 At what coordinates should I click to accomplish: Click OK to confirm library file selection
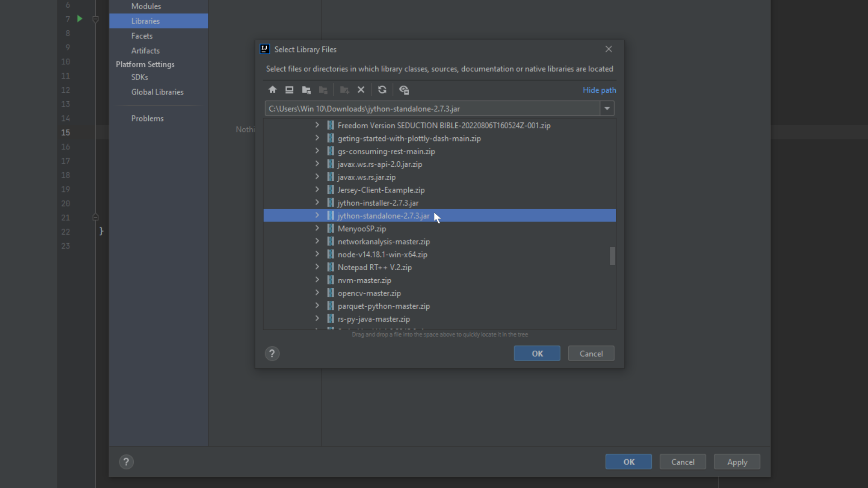point(537,353)
